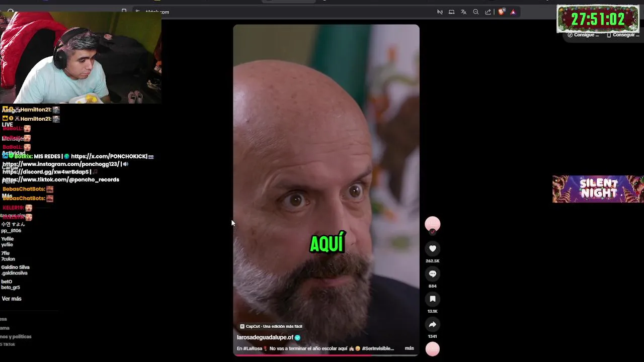
Task: Click the site settings icon before tiktok.com
Action: click(137, 12)
